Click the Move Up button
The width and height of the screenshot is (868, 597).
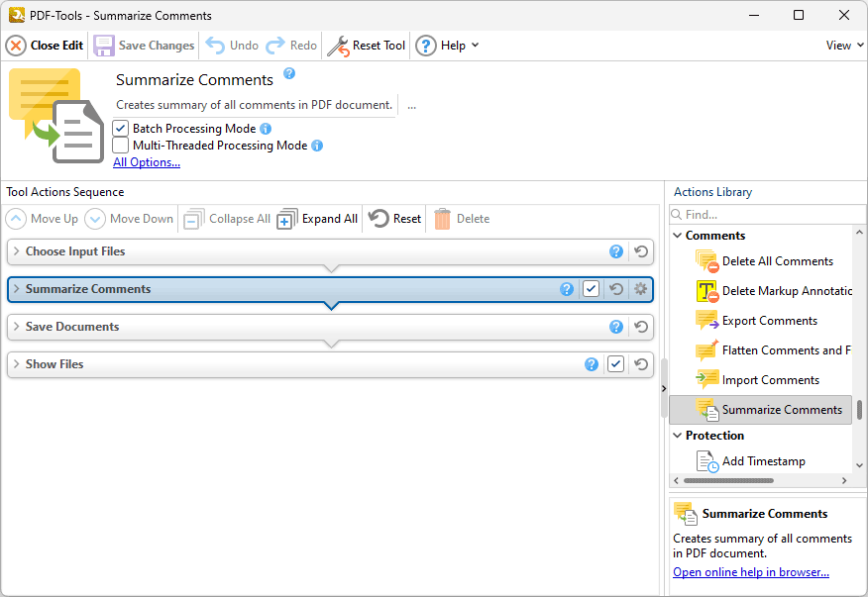(x=42, y=219)
